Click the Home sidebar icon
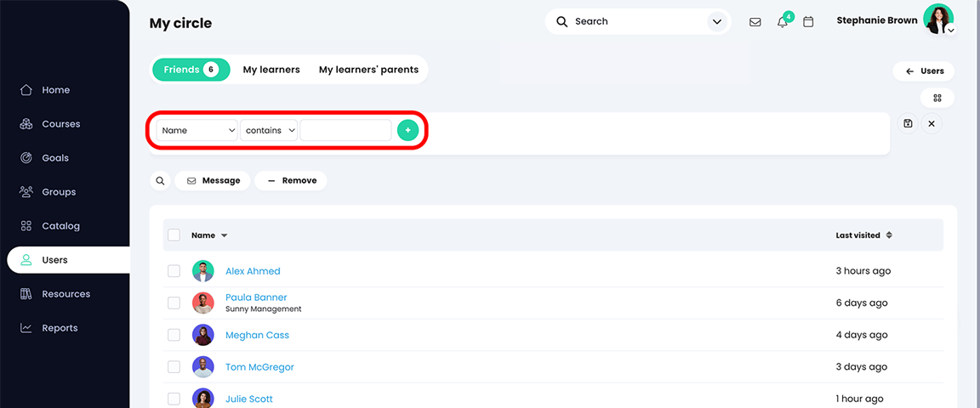Viewport: 980px width, 408px height. (26, 90)
